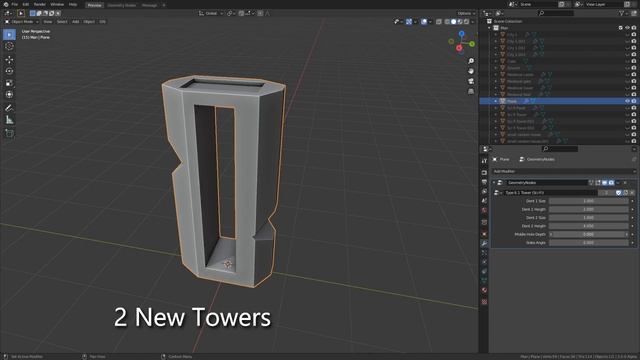Open the Edit menu
Viewport: 640px width, 360px height.
26,4
